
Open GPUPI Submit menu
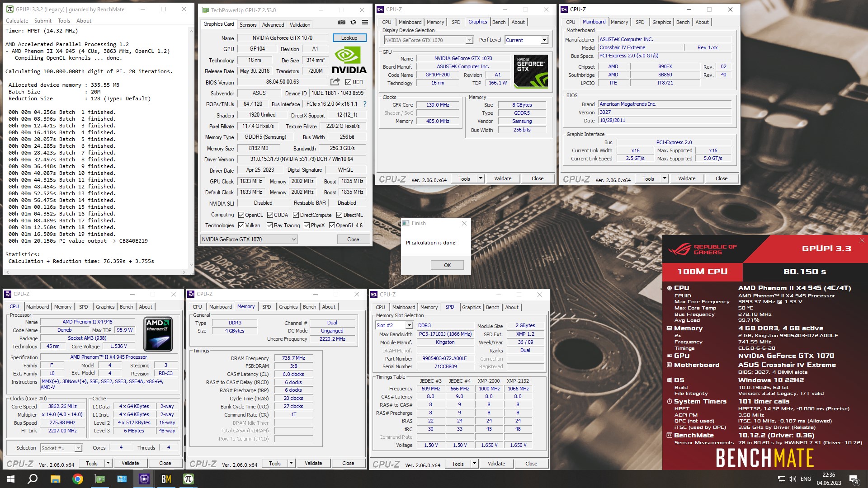click(x=42, y=21)
